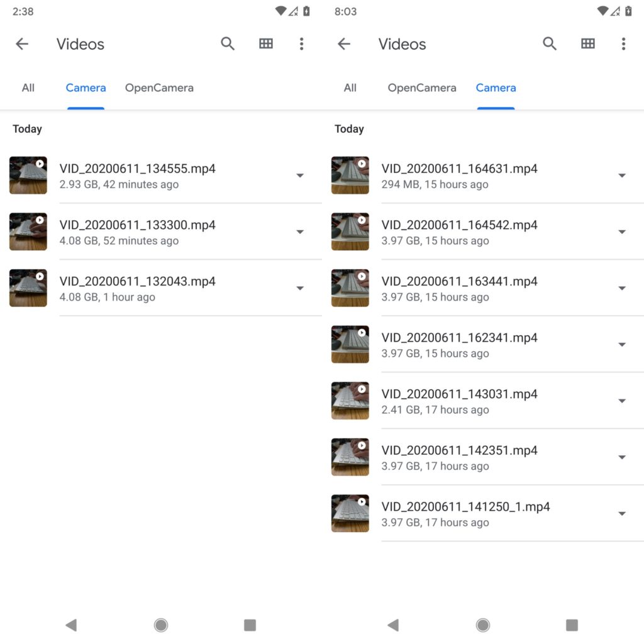Select the OpenCamera tab on right screen
The height and width of the screenshot is (644, 644).
tap(422, 88)
